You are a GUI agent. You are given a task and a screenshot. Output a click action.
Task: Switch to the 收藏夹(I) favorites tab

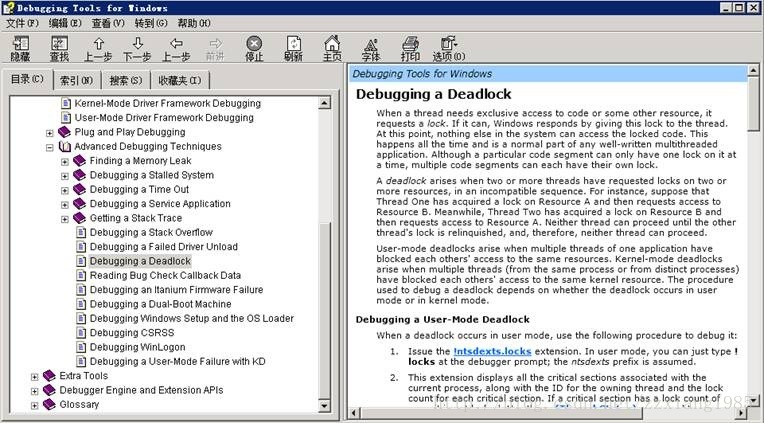pyautogui.click(x=180, y=80)
